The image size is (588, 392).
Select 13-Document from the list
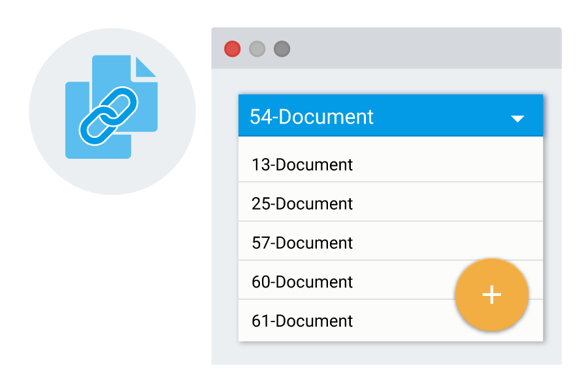391,163
